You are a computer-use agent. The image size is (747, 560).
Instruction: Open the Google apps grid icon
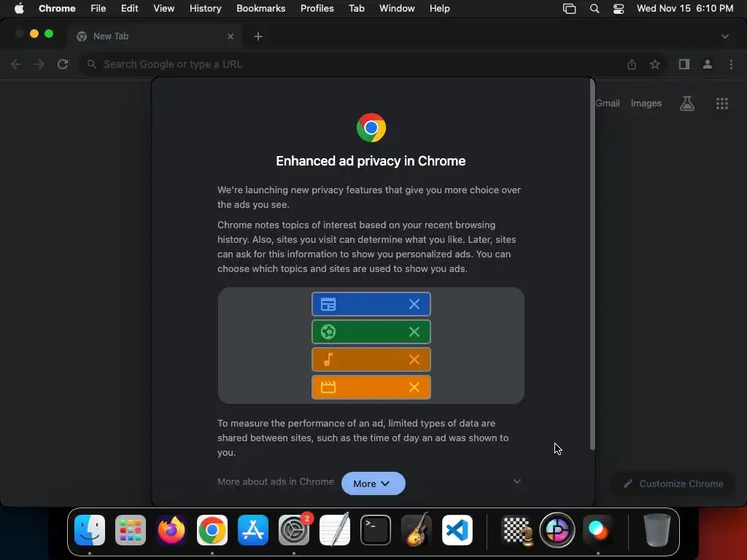click(722, 104)
